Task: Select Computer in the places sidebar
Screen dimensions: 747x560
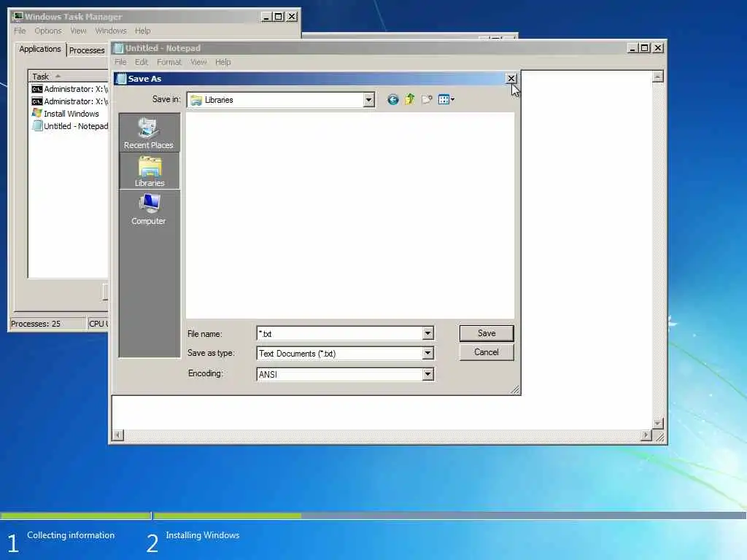Action: point(149,209)
